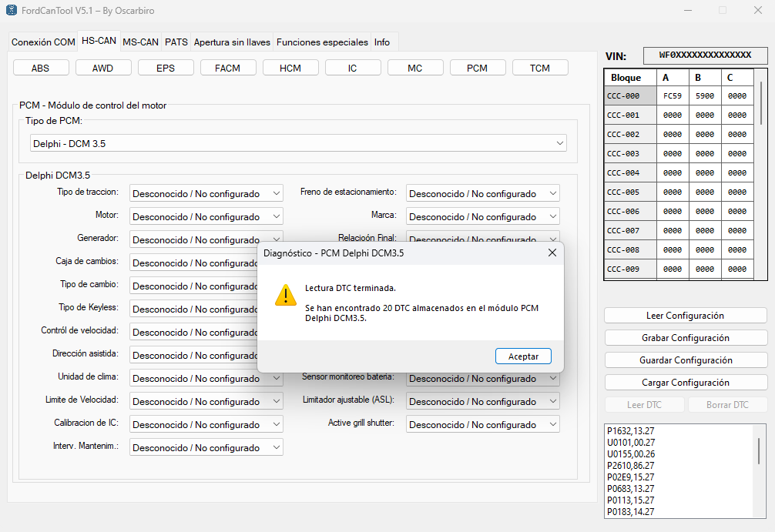Image resolution: width=775 pixels, height=532 pixels.
Task: Open the Active grill shutter dropdown
Action: tap(482, 425)
